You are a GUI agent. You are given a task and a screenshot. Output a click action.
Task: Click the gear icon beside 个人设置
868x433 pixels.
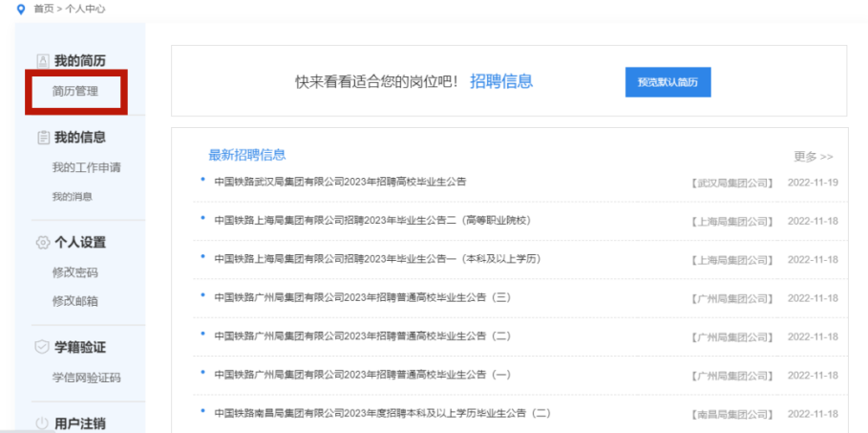click(43, 243)
